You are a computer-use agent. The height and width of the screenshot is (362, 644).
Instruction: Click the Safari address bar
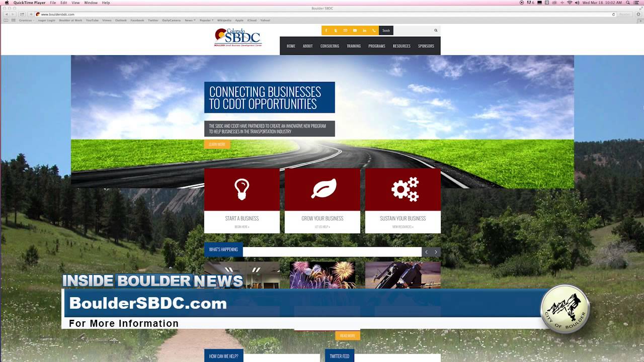coord(326,14)
